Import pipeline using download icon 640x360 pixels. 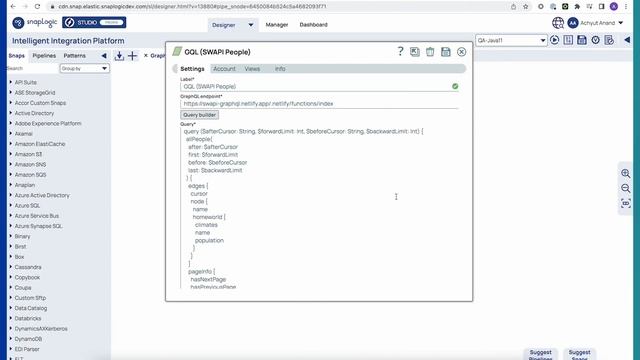point(119,56)
